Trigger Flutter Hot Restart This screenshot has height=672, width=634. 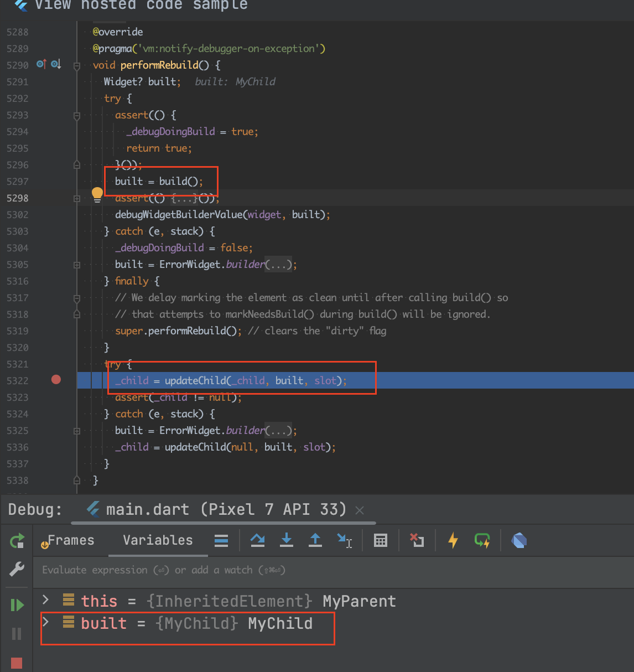click(x=482, y=540)
